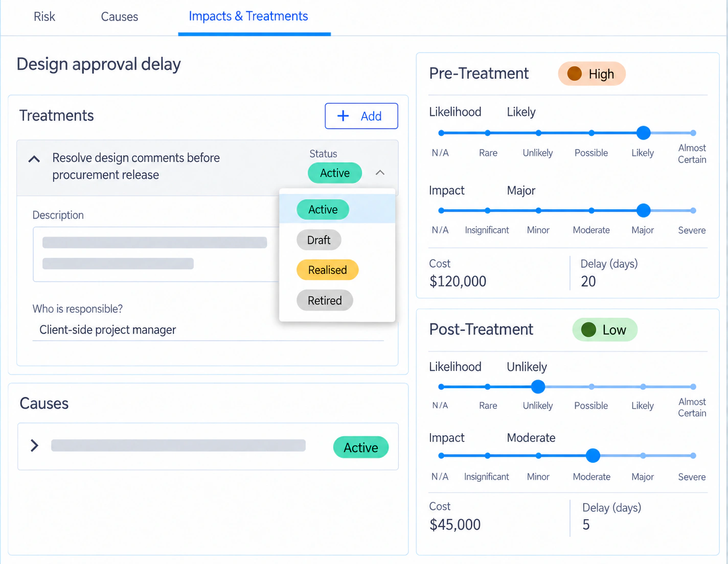Viewport: 728px width, 564px height.
Task: Set Pre-Treatment Impact to Severe
Action: 693,210
